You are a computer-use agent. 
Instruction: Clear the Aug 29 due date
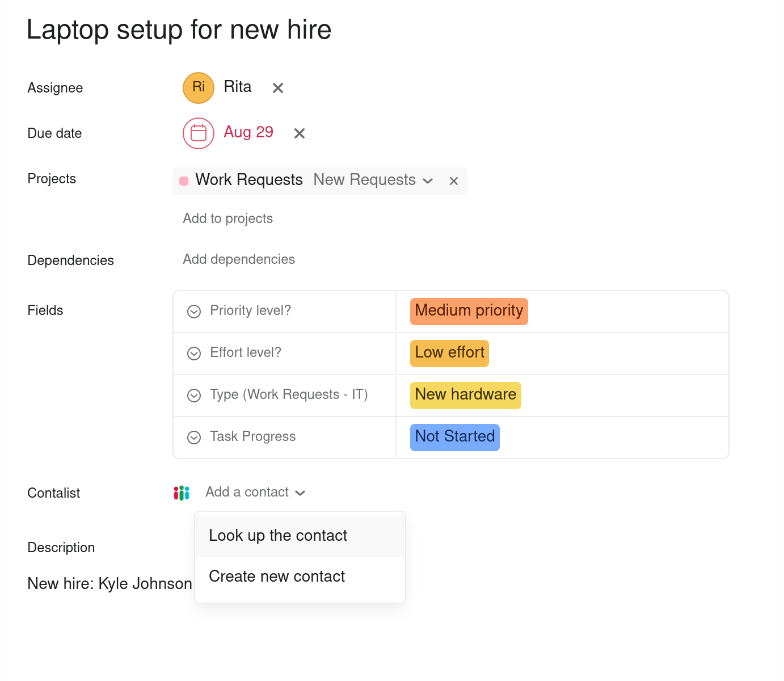pos(299,133)
